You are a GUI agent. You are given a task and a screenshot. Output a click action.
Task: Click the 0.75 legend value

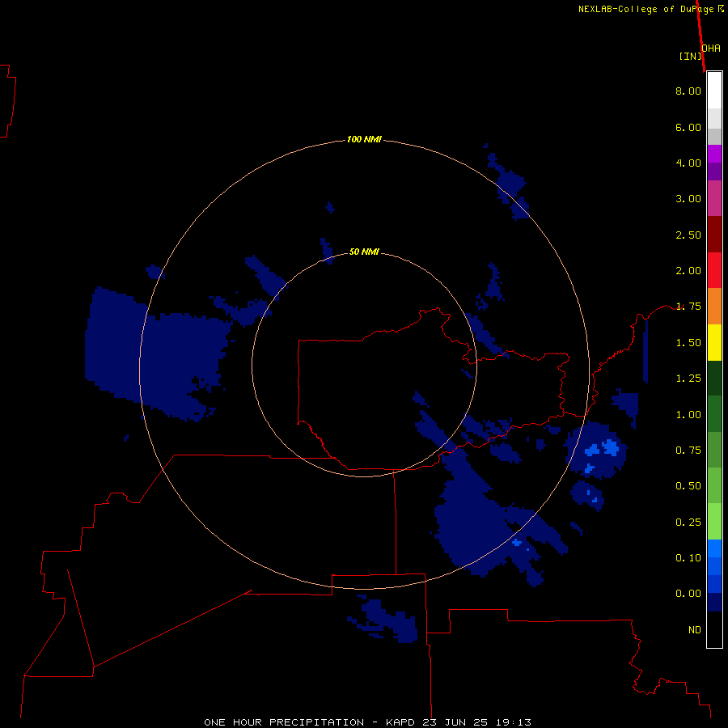click(x=688, y=451)
